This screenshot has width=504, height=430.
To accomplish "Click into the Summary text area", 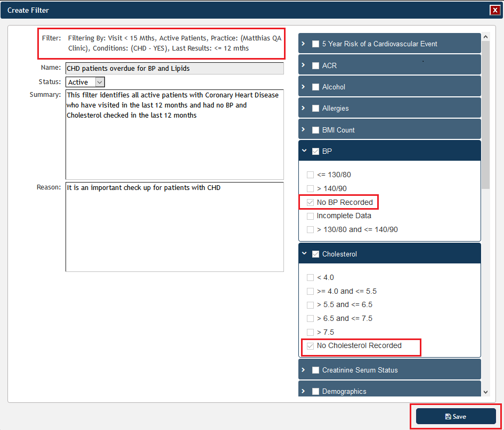I will [x=175, y=135].
